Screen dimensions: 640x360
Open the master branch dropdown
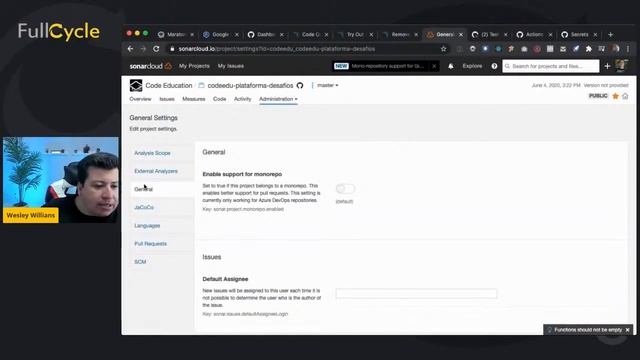327,85
